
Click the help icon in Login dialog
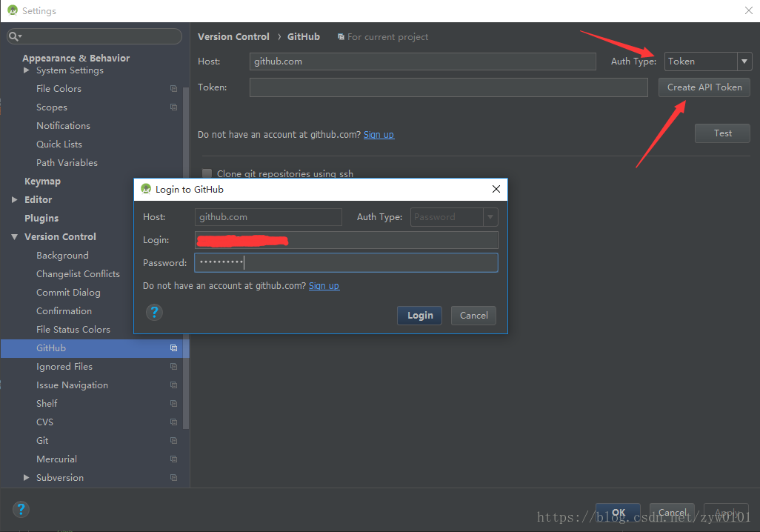154,313
